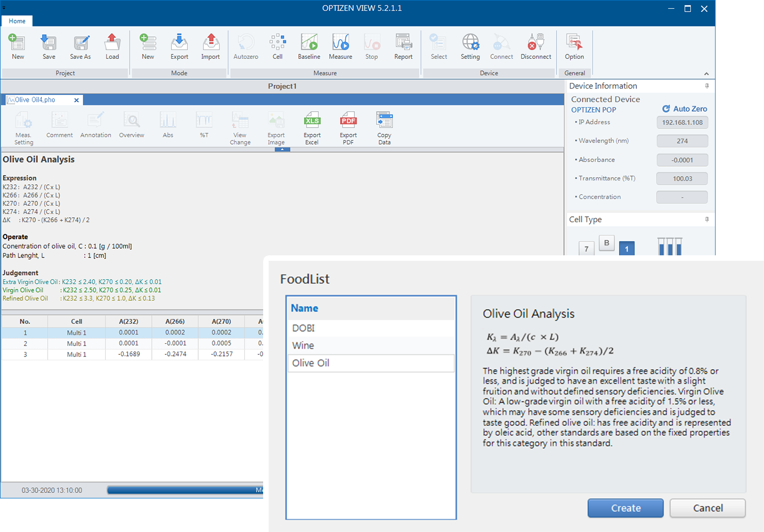Click the A(266) column header

point(175,321)
